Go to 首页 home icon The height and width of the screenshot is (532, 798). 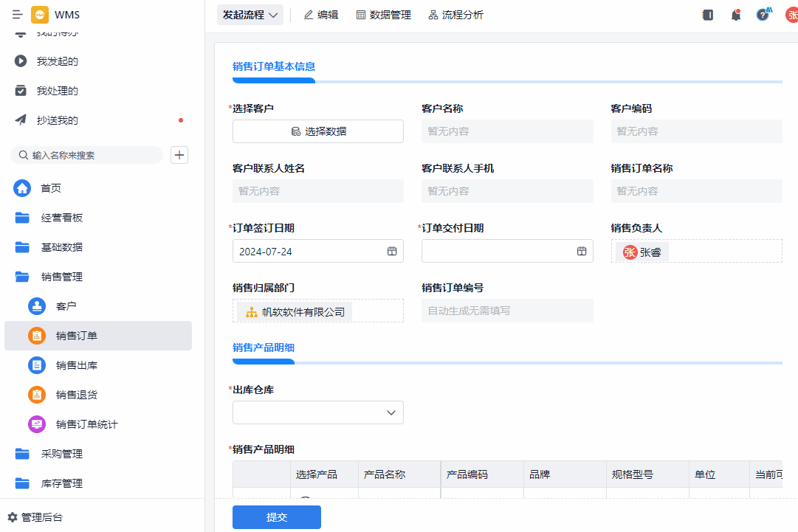[x=22, y=188]
